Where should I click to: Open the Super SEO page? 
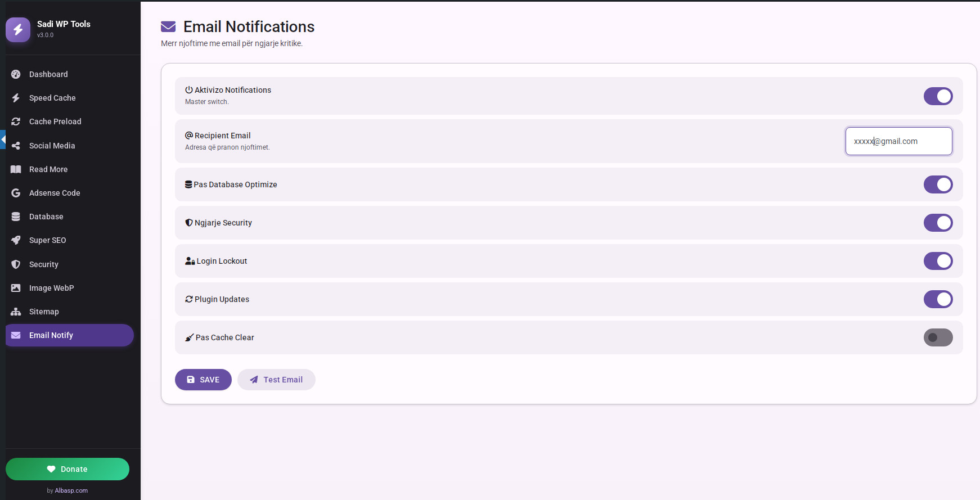pyautogui.click(x=70, y=240)
